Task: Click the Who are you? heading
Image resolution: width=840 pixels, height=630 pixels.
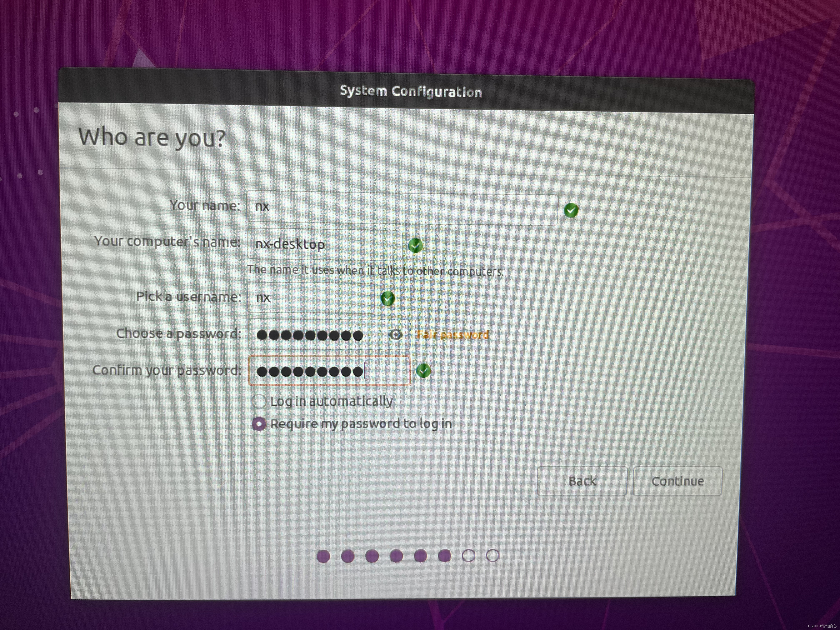Action: [x=152, y=137]
